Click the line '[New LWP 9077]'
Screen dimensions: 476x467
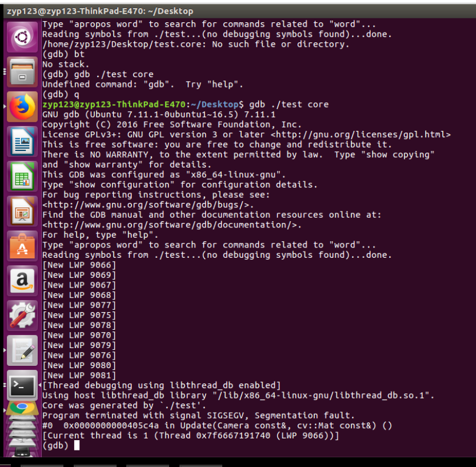pyautogui.click(x=79, y=305)
